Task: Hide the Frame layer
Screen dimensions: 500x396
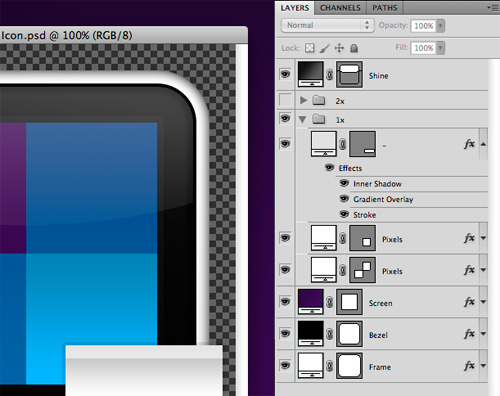Action: [285, 366]
